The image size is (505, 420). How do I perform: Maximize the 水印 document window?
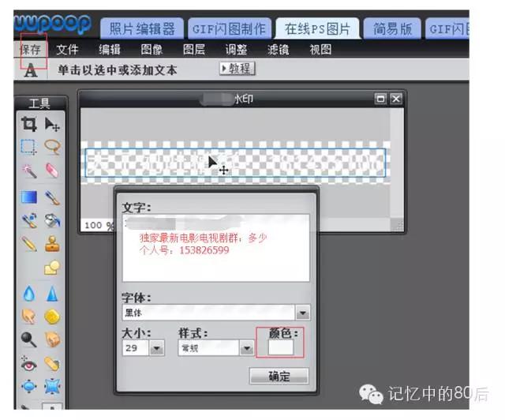380,99
